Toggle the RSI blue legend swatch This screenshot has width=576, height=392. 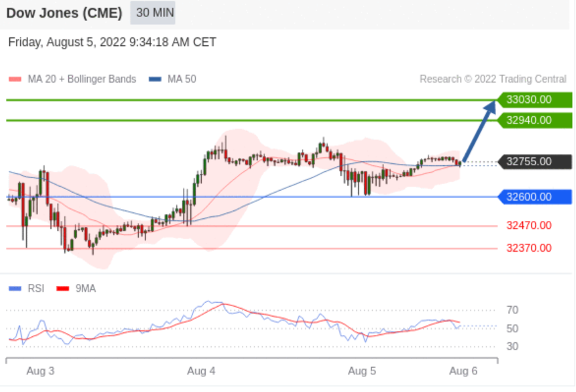(15, 289)
